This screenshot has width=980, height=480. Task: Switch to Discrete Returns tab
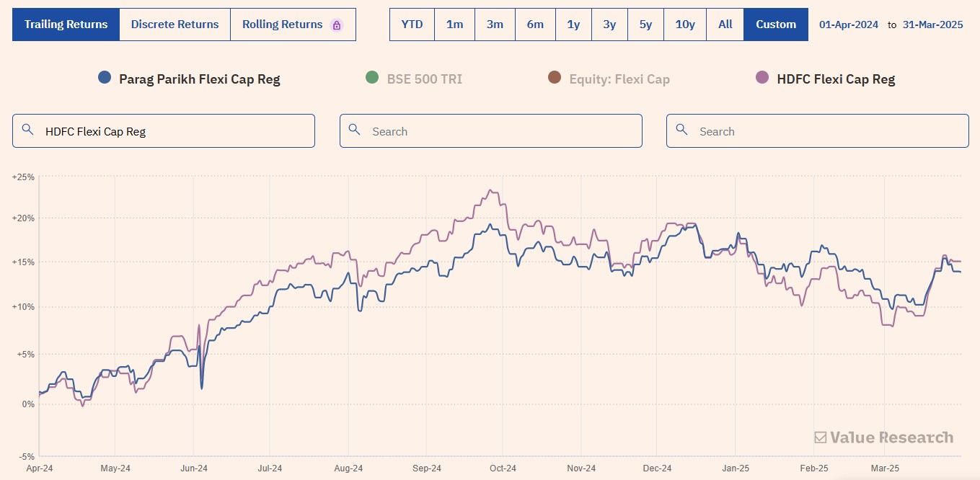(175, 25)
